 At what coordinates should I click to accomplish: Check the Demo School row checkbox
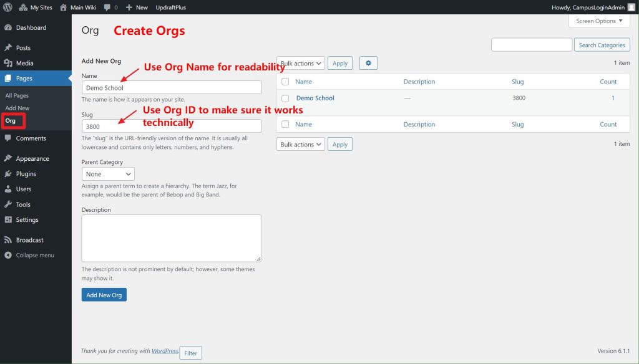[285, 98]
